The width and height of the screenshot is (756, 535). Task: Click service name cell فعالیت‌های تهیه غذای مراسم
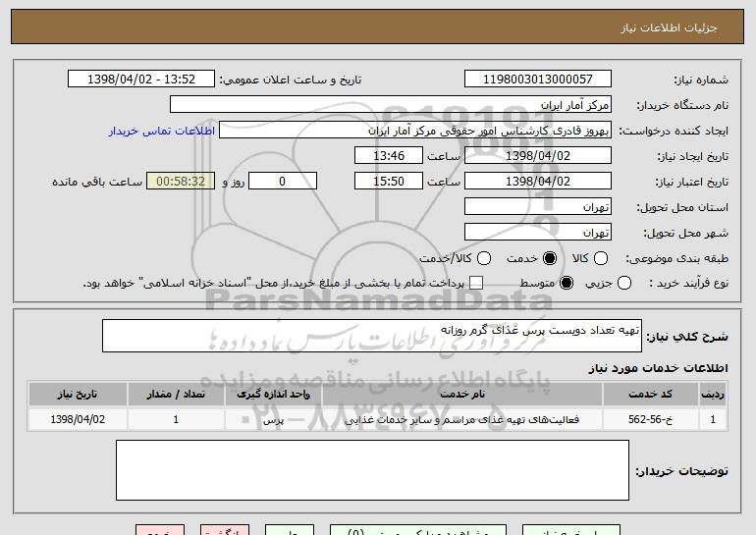pyautogui.click(x=462, y=419)
